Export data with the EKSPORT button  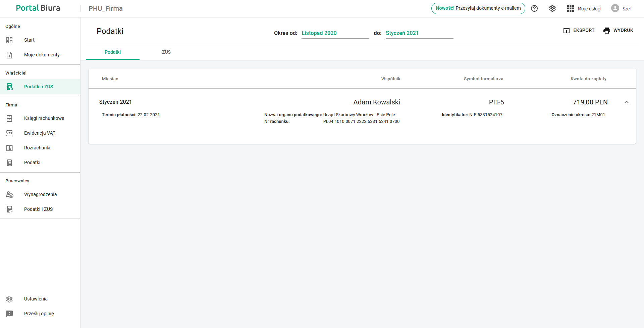[579, 31]
